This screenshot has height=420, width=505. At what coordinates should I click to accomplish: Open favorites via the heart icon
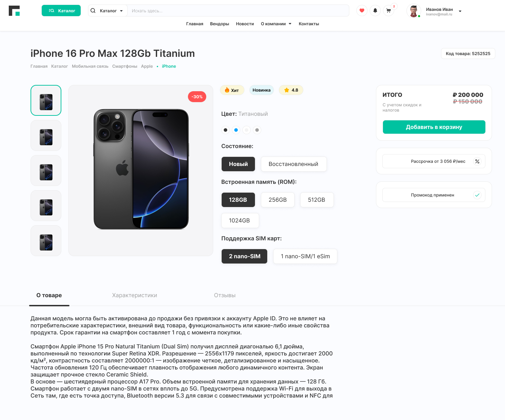pyautogui.click(x=362, y=11)
